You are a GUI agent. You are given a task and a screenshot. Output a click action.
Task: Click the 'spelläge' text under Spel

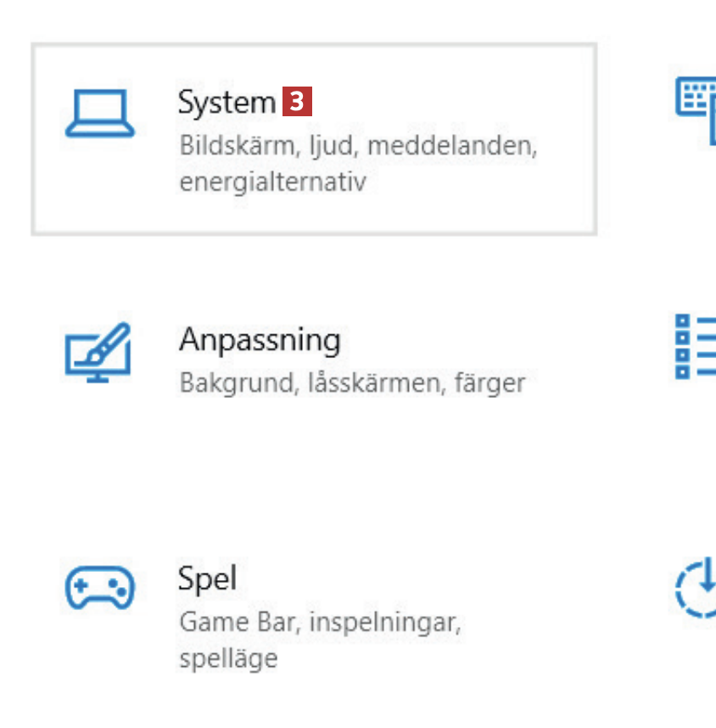click(228, 658)
